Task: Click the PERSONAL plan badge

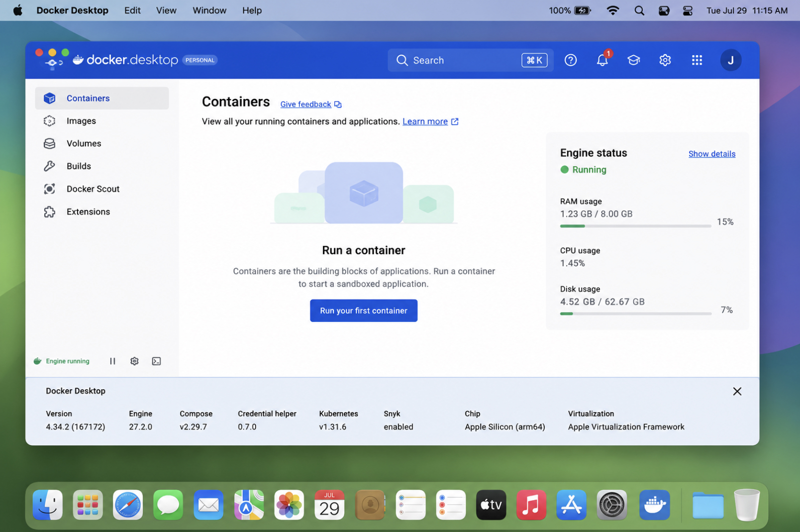Action: pos(200,60)
